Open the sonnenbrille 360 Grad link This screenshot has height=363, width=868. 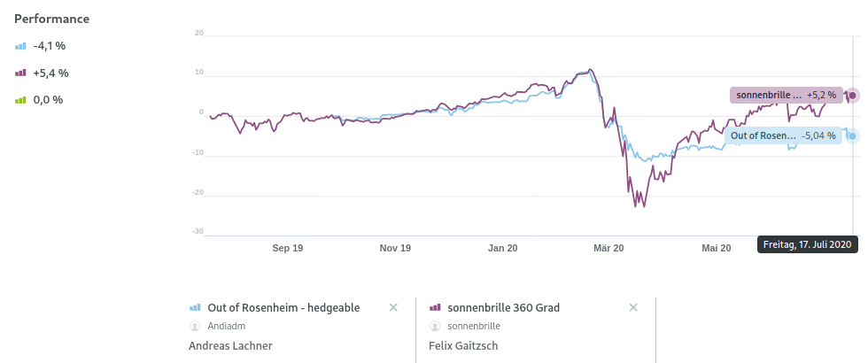pos(504,307)
